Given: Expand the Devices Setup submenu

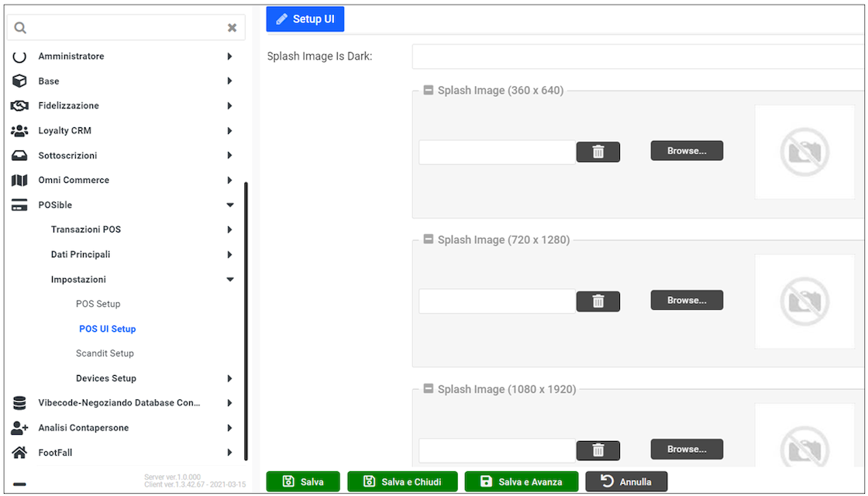Looking at the screenshot, I should coord(230,379).
